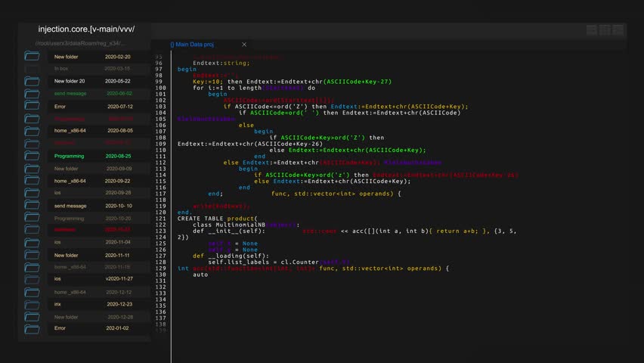Screen dimensions: 644x363
Task: Click folder icon for ios v2020-11-27
Action: coord(32,280)
